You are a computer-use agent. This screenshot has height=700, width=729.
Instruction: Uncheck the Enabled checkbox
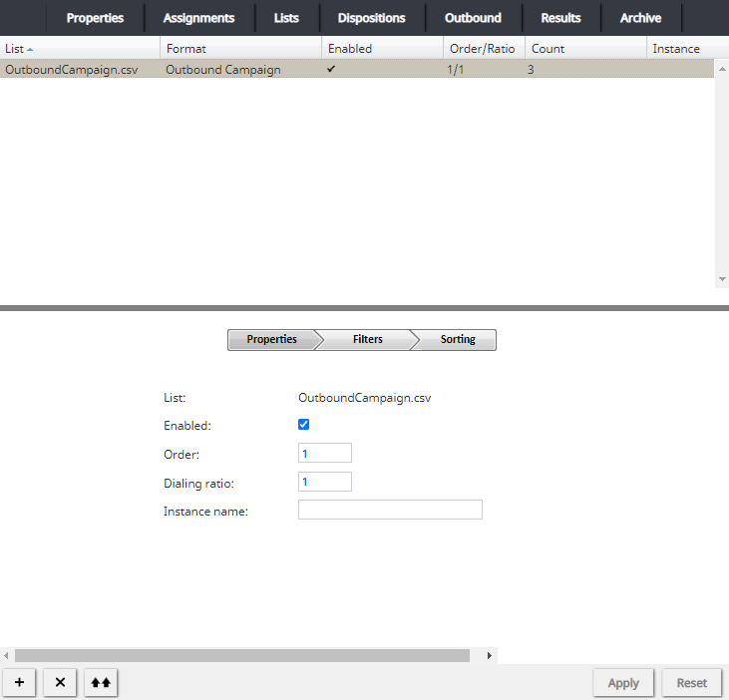[x=304, y=425]
